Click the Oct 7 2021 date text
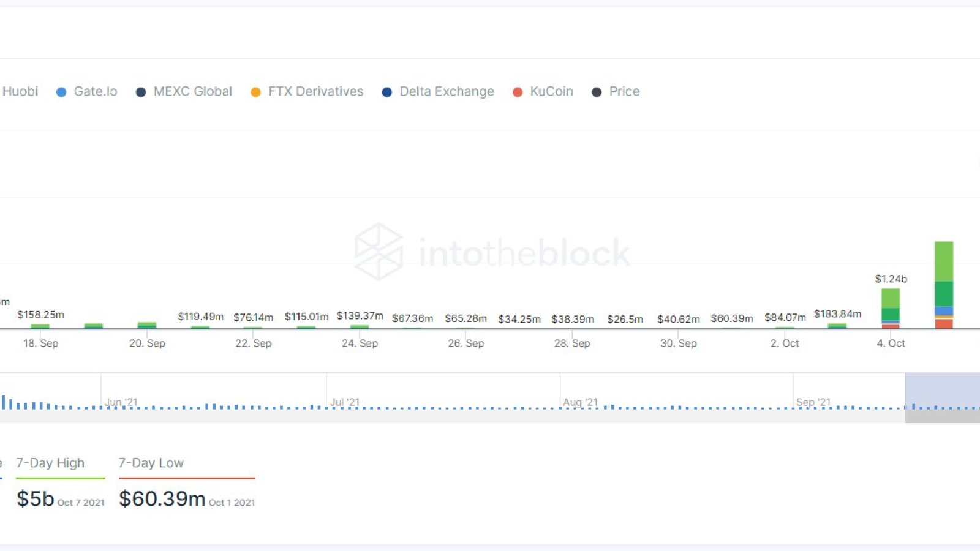The image size is (980, 551). [x=81, y=503]
